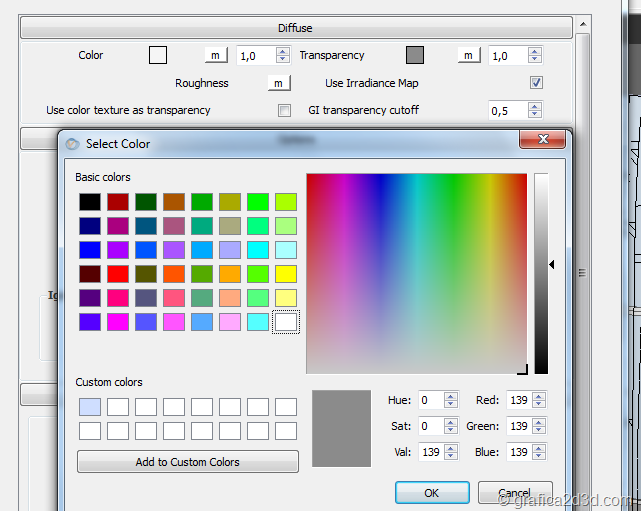Screen dimensions: 641x511
Task: Click the brightness value slider strip
Action: [540, 273]
